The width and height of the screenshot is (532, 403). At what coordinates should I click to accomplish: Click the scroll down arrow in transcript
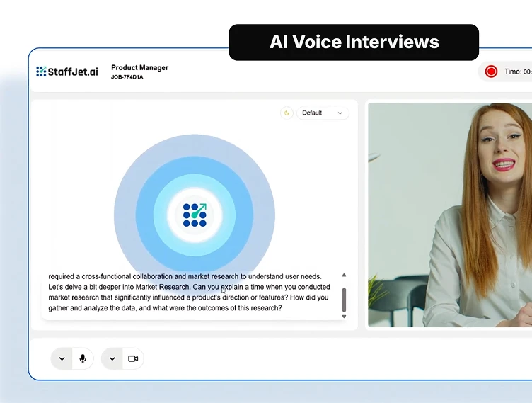pos(344,317)
